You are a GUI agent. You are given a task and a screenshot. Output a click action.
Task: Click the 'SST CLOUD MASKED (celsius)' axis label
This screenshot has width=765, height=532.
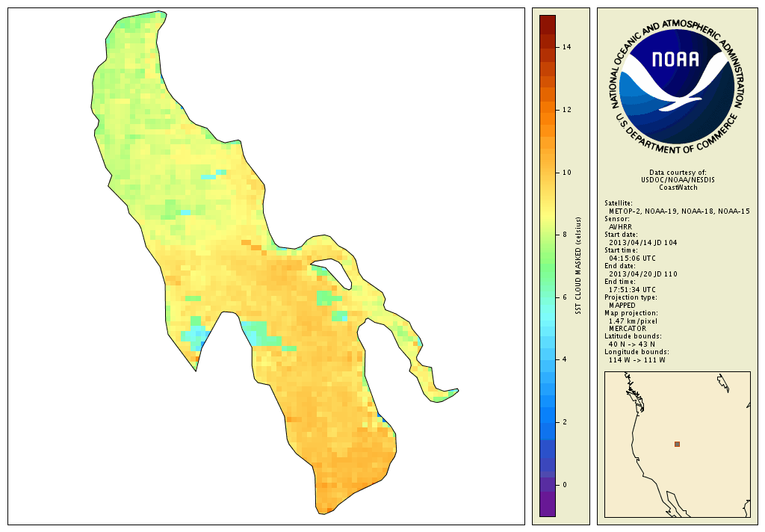point(578,266)
